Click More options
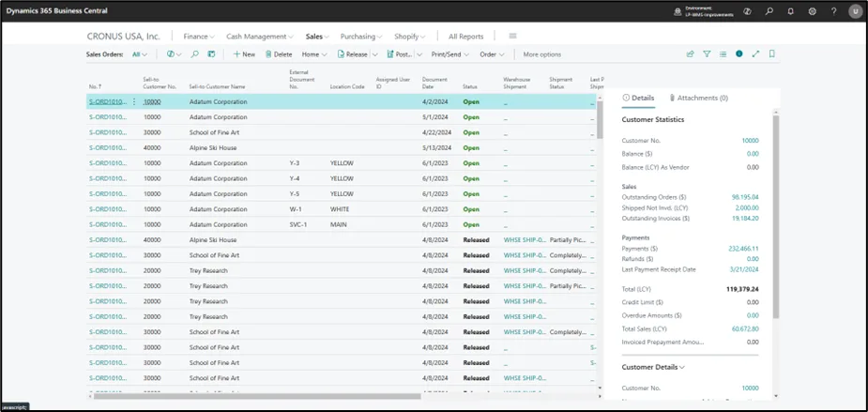 pos(542,54)
